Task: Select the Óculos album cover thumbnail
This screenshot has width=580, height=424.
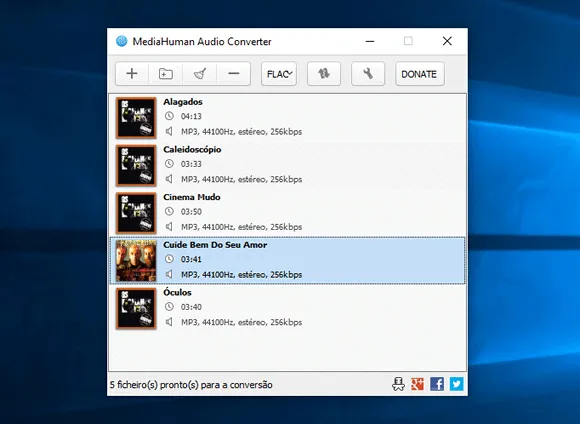Action: [136, 309]
